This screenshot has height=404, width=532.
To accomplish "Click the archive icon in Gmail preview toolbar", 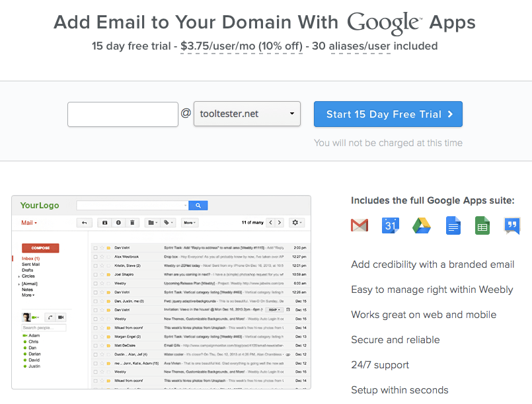I will (105, 223).
